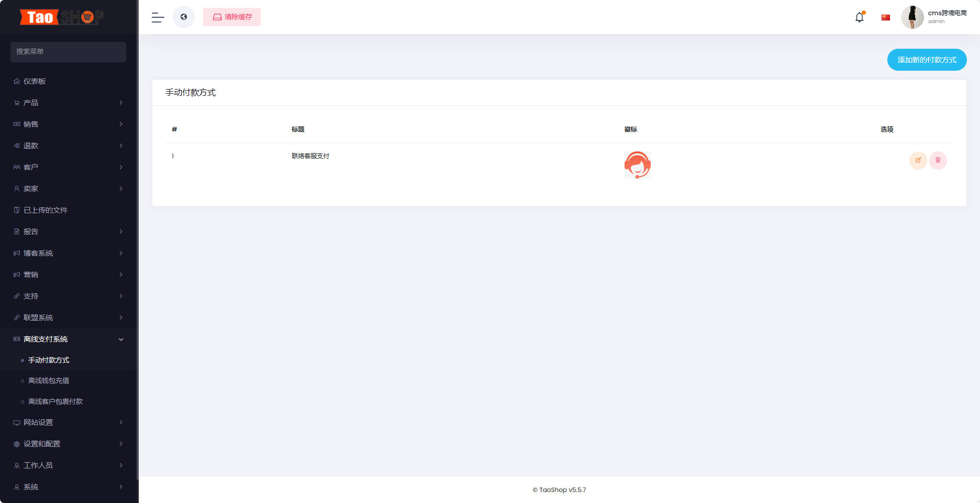
Task: Click the 清除缓存 button
Action: pyautogui.click(x=232, y=17)
